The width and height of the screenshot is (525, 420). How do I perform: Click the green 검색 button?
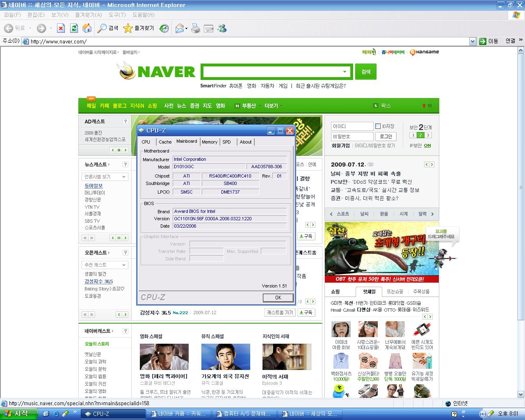[366, 72]
